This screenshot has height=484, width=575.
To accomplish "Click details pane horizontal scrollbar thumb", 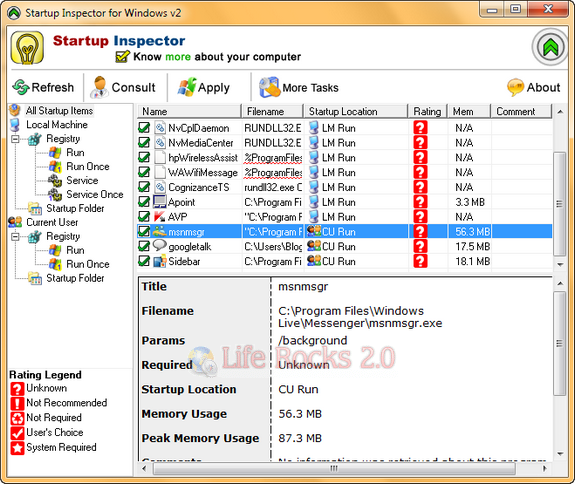I will click(x=334, y=468).
